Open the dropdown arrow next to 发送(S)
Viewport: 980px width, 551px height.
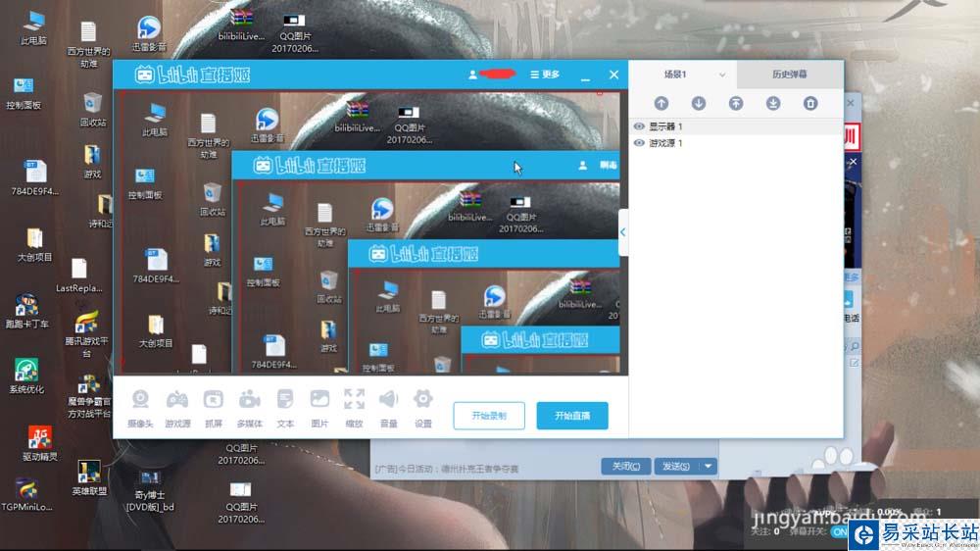(x=708, y=466)
